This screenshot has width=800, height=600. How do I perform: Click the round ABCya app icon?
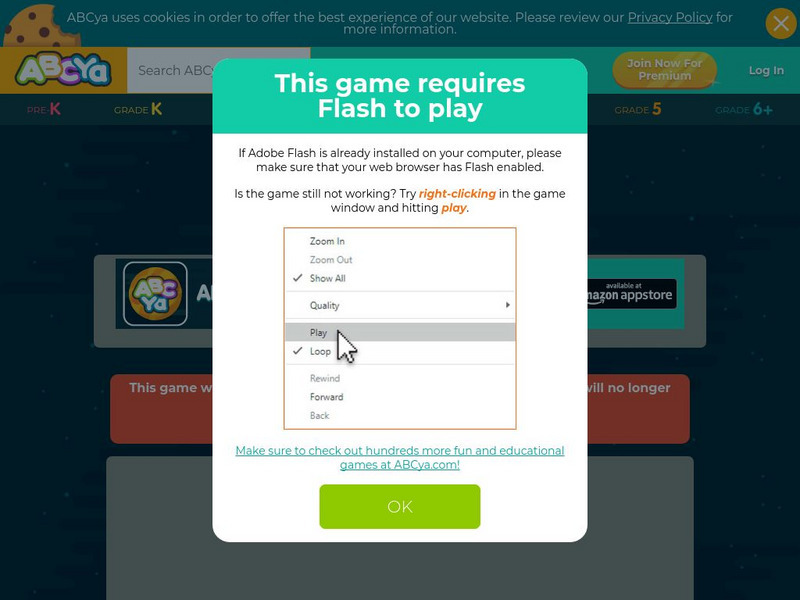pyautogui.click(x=155, y=293)
